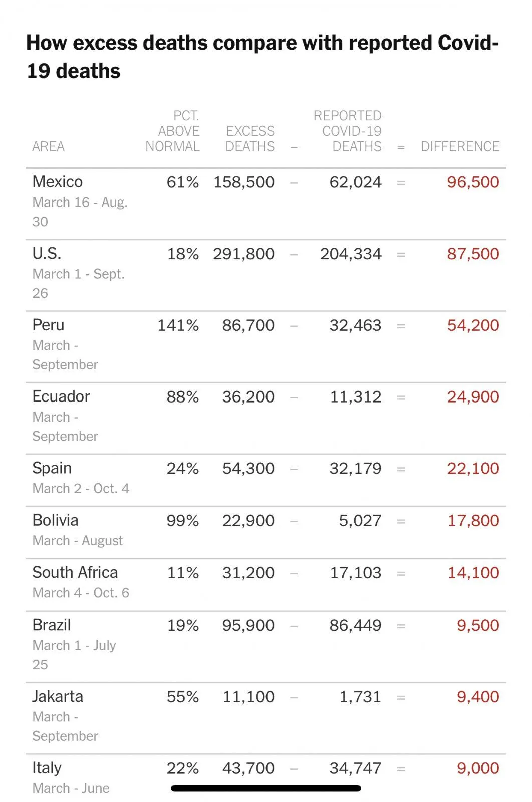Click the AREA column header

(x=49, y=146)
